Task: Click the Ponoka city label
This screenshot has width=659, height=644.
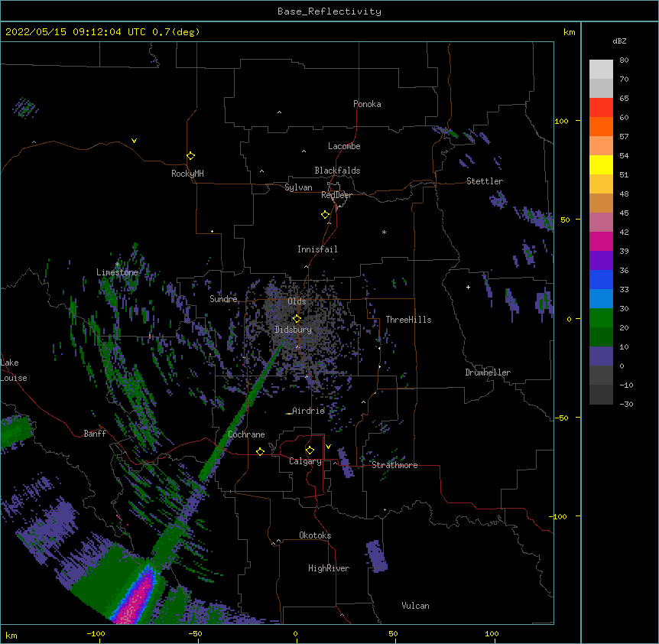Action: pos(367,104)
